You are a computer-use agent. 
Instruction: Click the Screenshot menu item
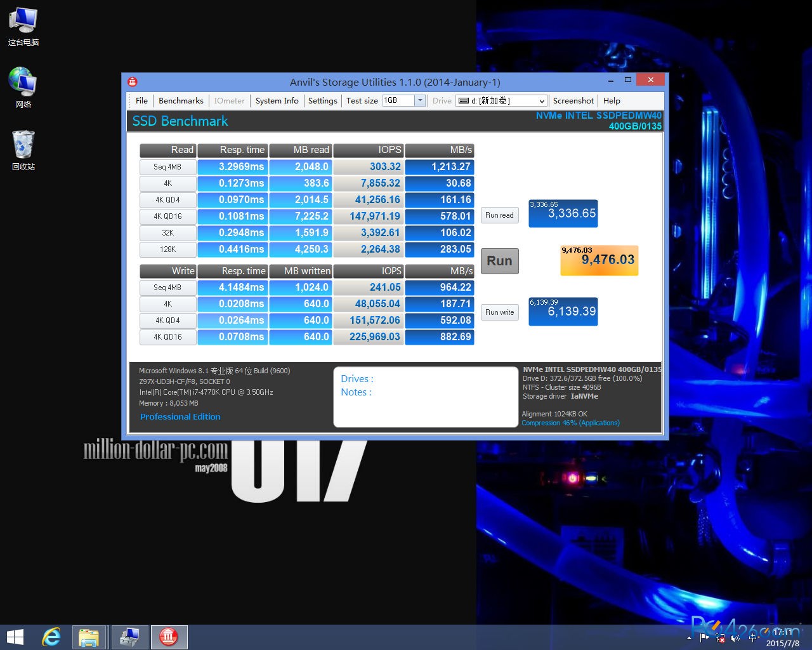point(573,101)
